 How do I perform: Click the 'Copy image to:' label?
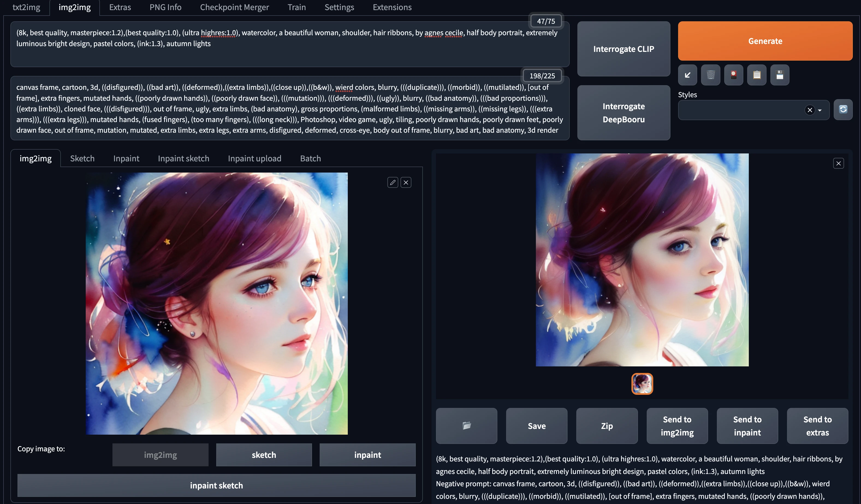[41, 449]
